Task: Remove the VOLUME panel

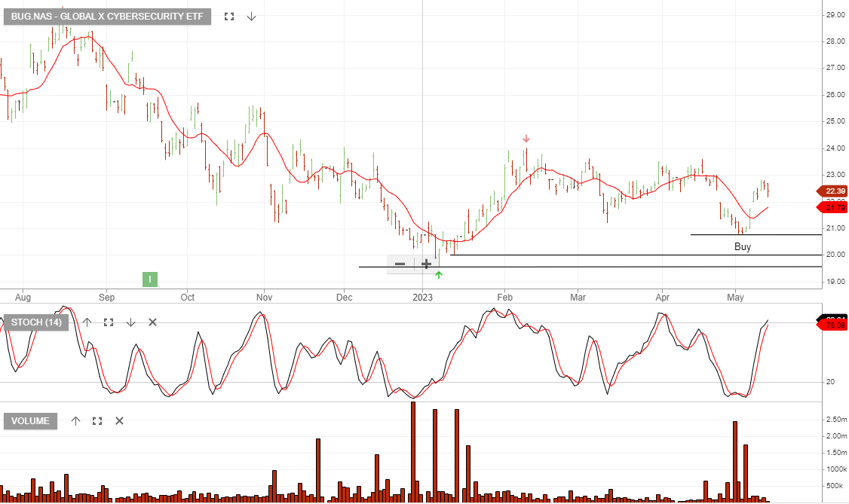Action: [120, 420]
